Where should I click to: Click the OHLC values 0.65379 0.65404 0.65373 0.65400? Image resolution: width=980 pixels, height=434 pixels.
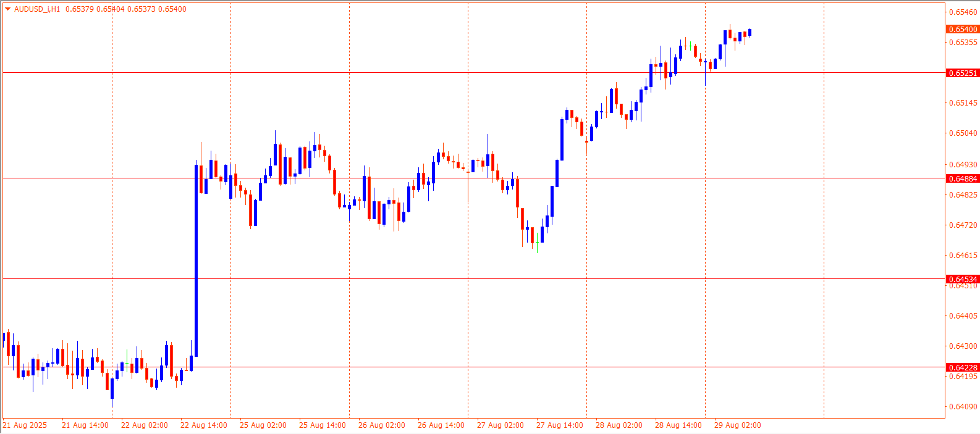125,9
